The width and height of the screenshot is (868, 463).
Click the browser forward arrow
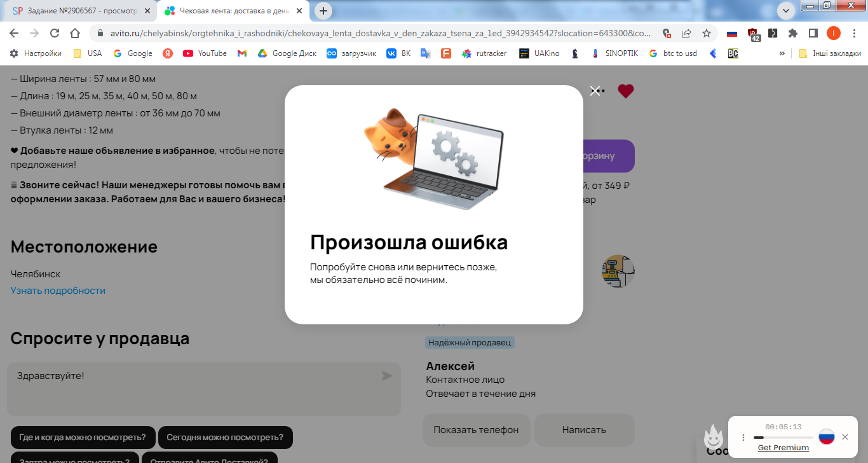click(34, 33)
